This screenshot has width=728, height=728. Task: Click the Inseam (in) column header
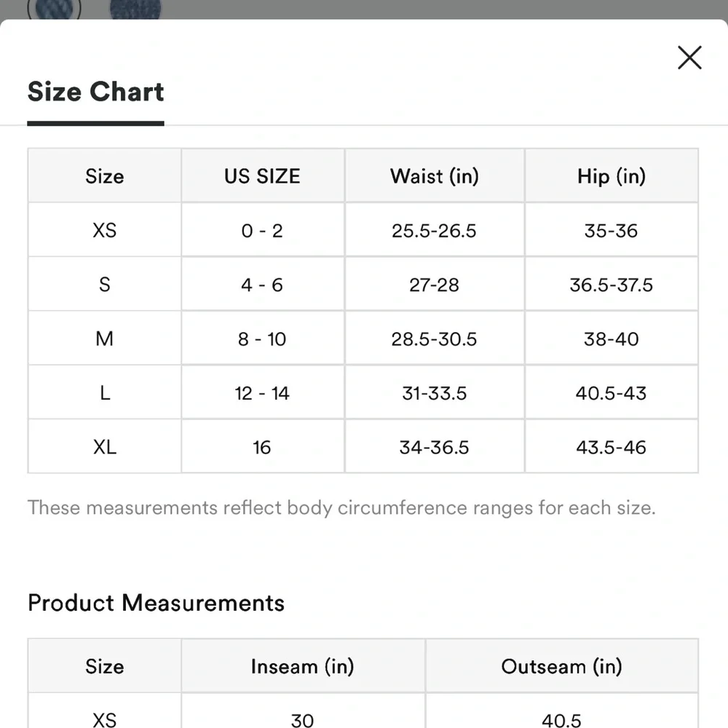click(302, 666)
